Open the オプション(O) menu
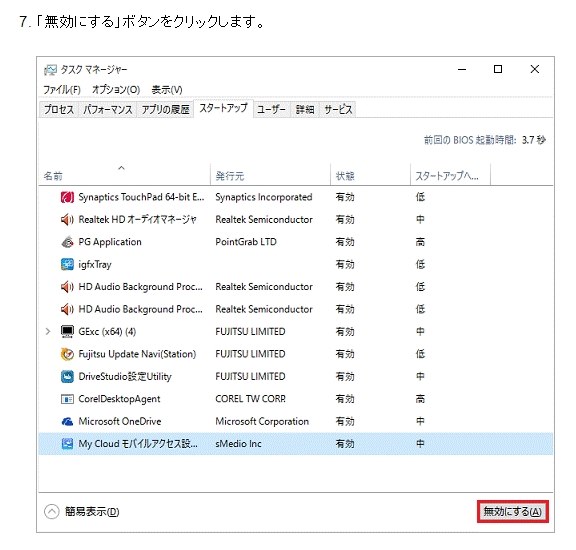 click(116, 90)
